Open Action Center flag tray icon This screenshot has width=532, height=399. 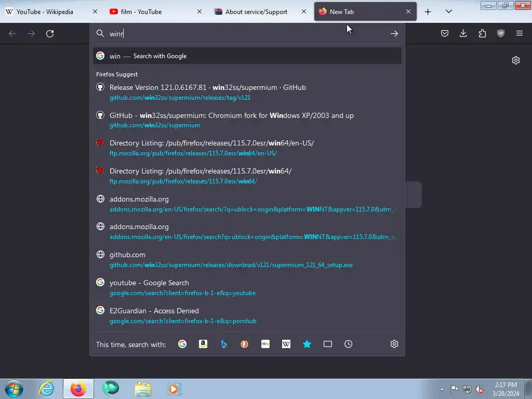(x=454, y=389)
